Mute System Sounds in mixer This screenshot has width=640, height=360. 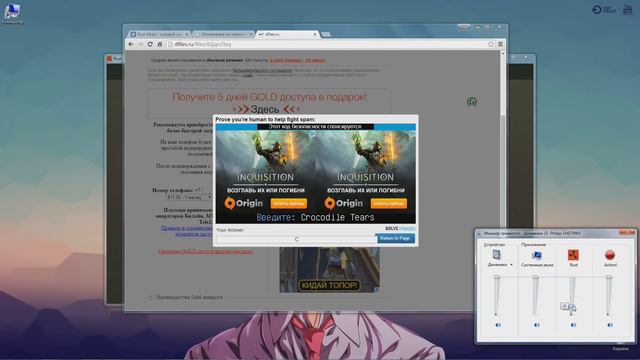pyautogui.click(x=536, y=325)
